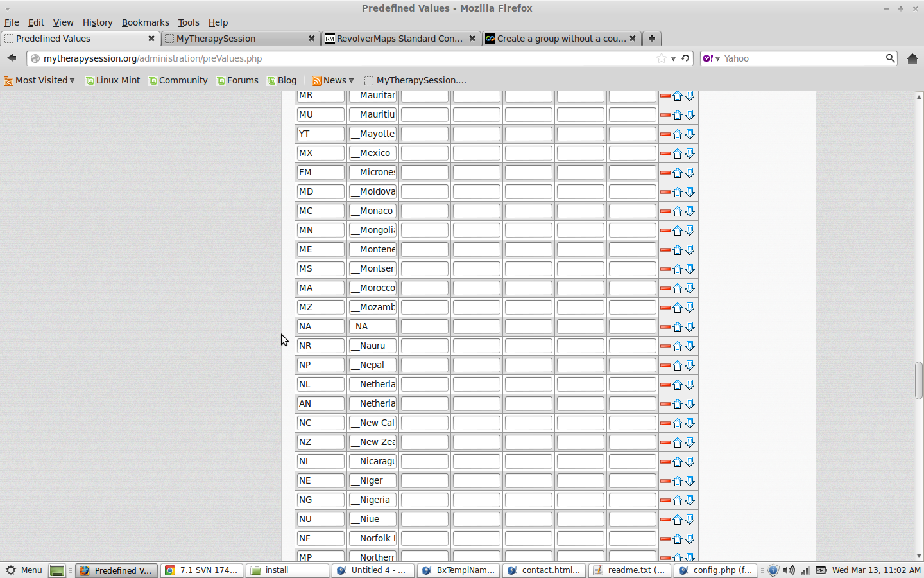Screen dimensions: 924x578
Task: Click the vertical scrollbar thumb
Action: (x=919, y=380)
